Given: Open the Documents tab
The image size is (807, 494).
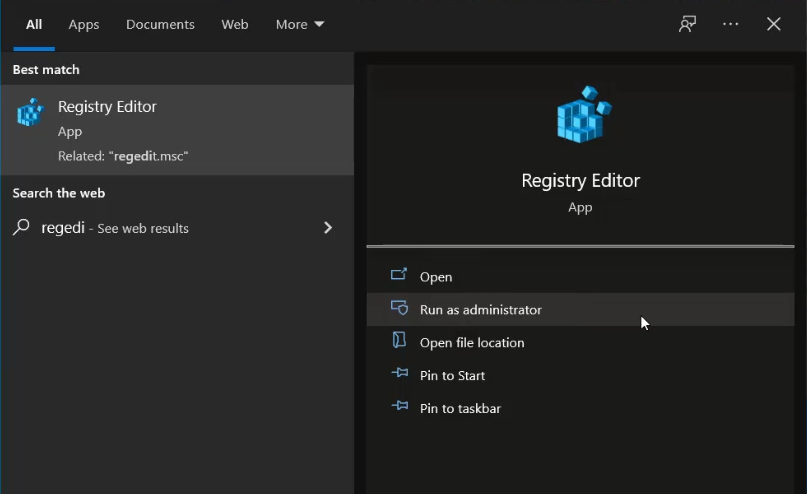Looking at the screenshot, I should click(160, 24).
